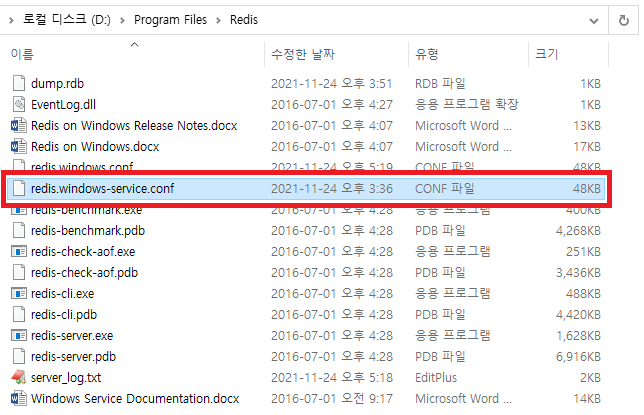Click the 1,628KB size of redis-server.exe
Image resolution: width=644 pixels, height=415 pixels.
pyautogui.click(x=578, y=335)
